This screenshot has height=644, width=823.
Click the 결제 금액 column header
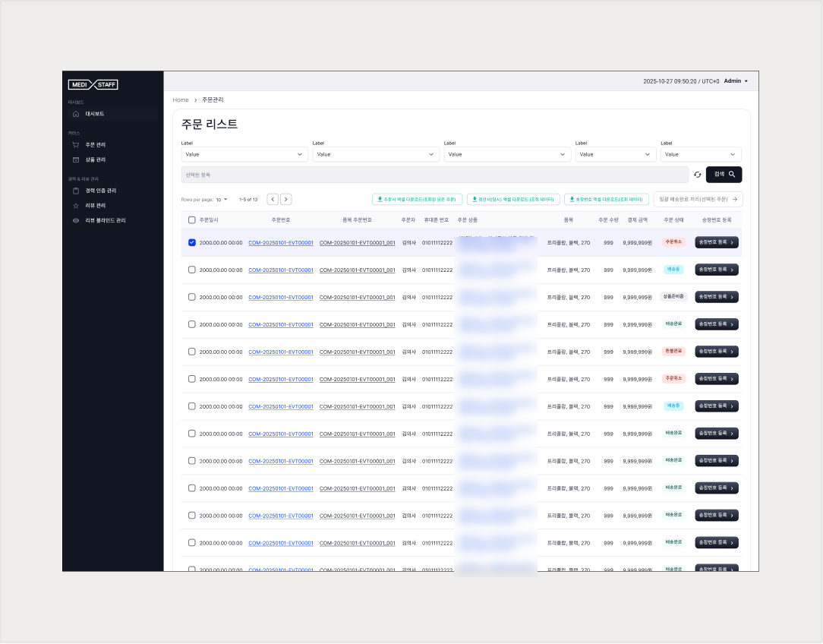(x=638, y=220)
